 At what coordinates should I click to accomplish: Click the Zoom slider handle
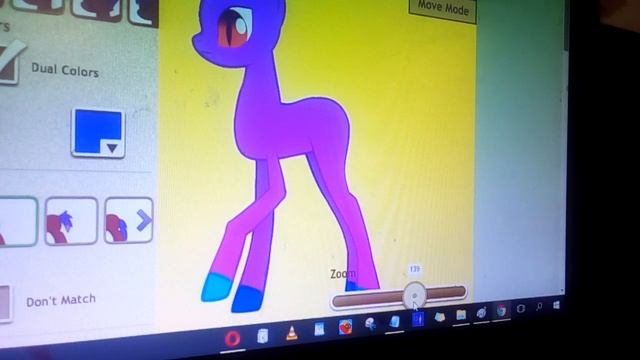click(414, 295)
